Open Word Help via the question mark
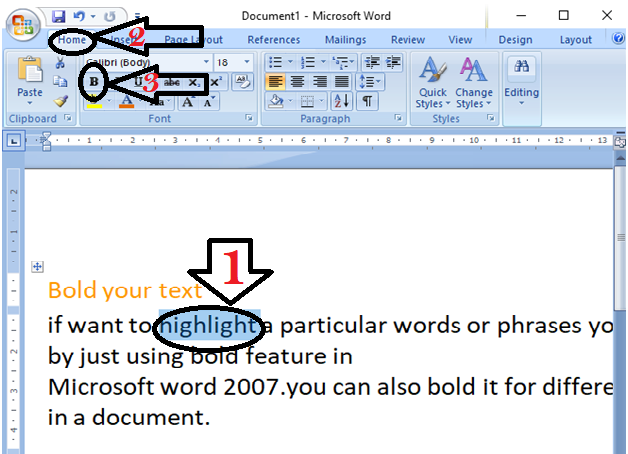The width and height of the screenshot is (628, 454). coord(618,38)
